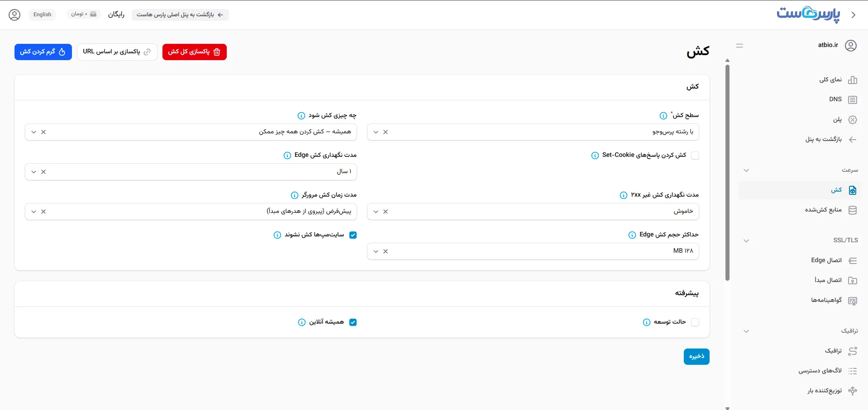This screenshot has height=410, width=868.
Task: Show info for سطح کش
Action: click(663, 116)
